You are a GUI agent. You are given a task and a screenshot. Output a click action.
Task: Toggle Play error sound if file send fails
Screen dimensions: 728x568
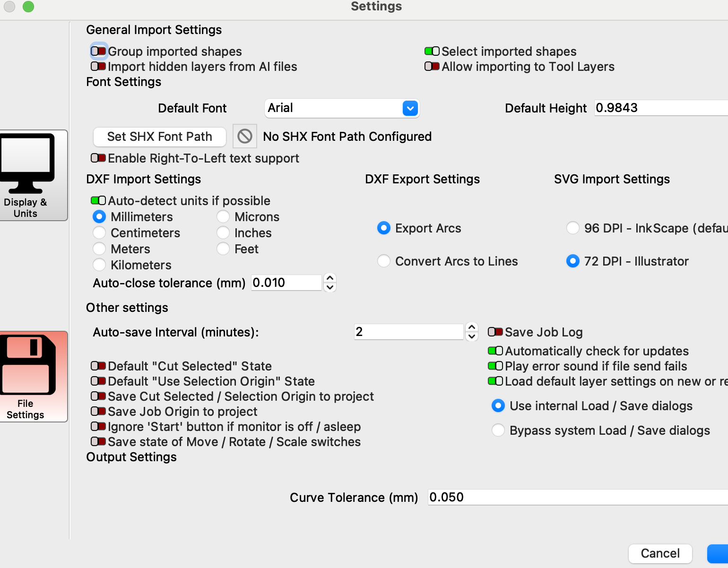click(x=495, y=366)
